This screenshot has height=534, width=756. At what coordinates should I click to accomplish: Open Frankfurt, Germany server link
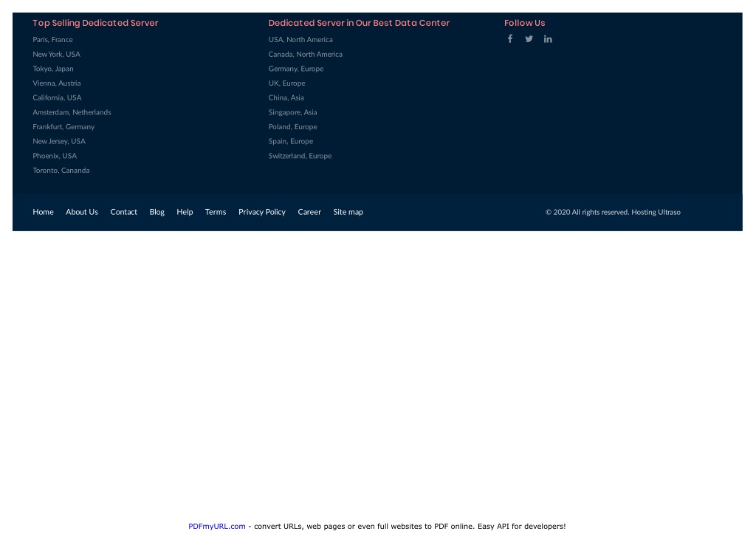(x=63, y=126)
